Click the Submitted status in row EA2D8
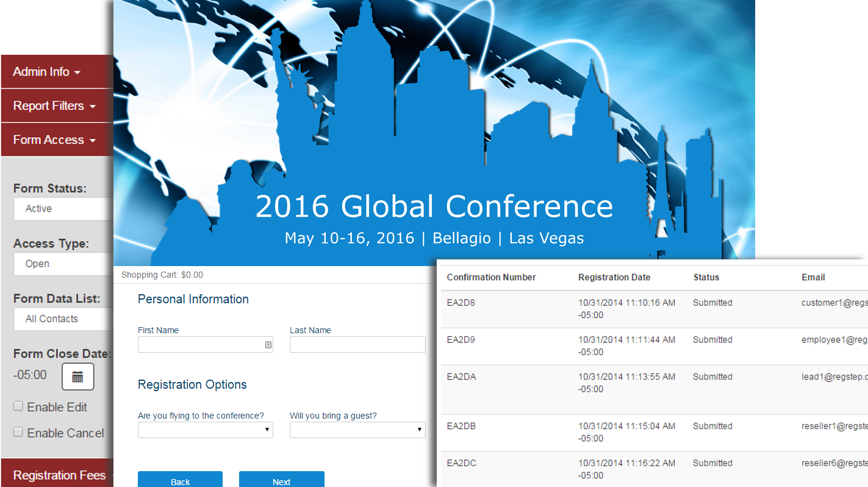The width and height of the screenshot is (868, 487). coord(712,303)
